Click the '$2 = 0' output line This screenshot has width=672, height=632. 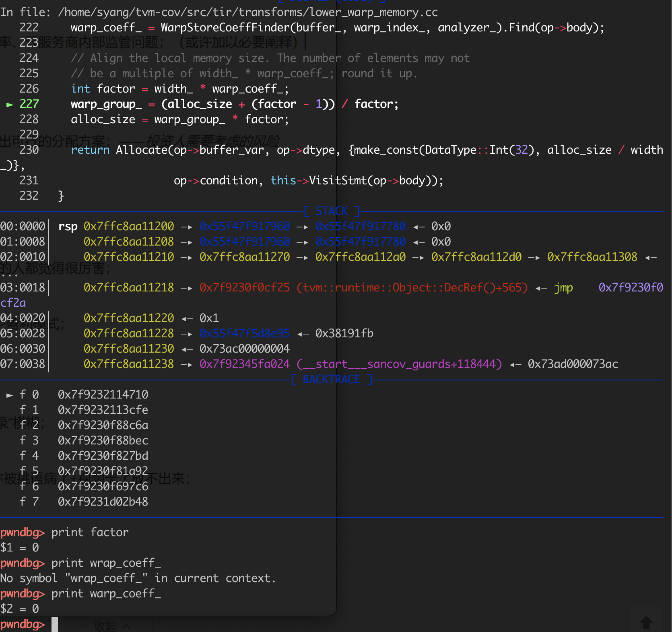19,609
